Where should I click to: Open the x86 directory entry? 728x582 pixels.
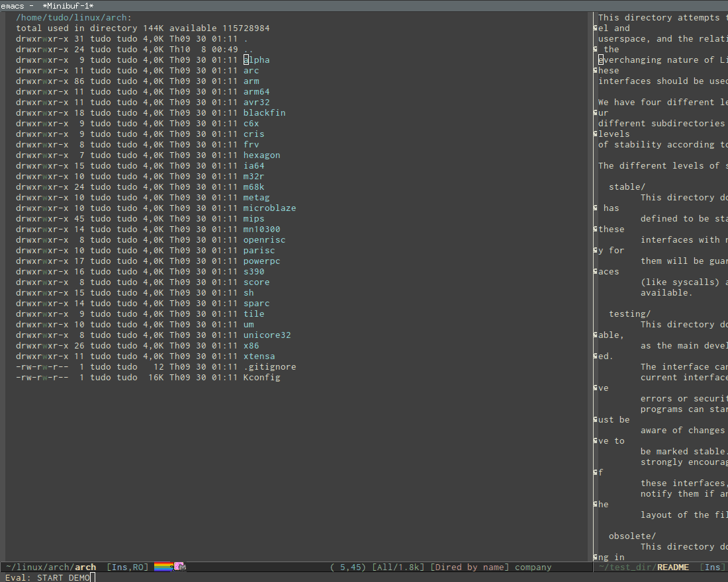251,345
